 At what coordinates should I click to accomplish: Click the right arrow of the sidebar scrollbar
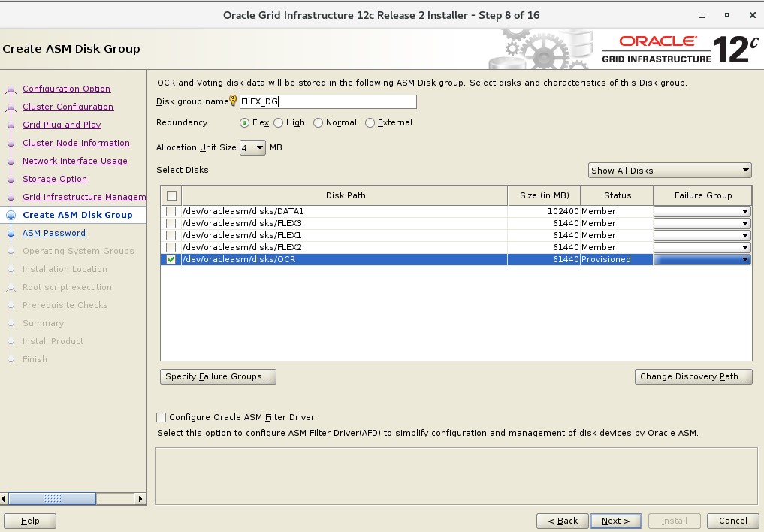click(x=140, y=498)
